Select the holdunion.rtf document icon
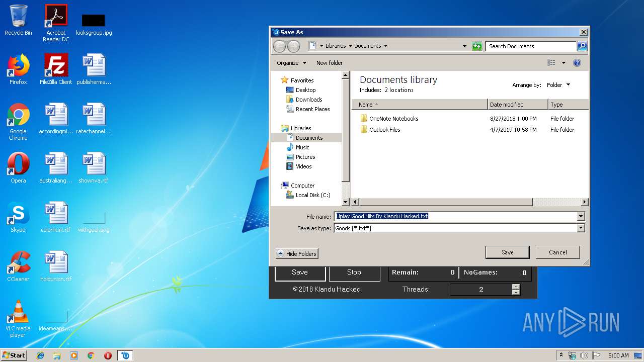Screen dimensions: 644x362 click(56, 266)
